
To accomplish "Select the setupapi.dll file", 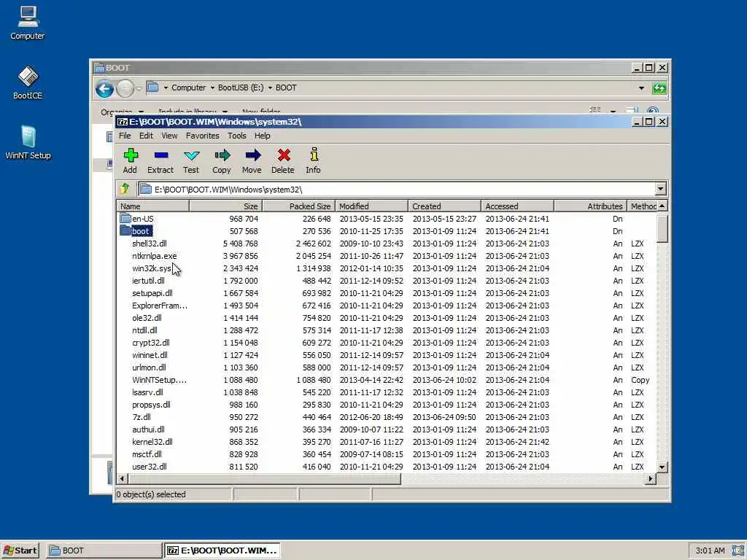I will 152,293.
